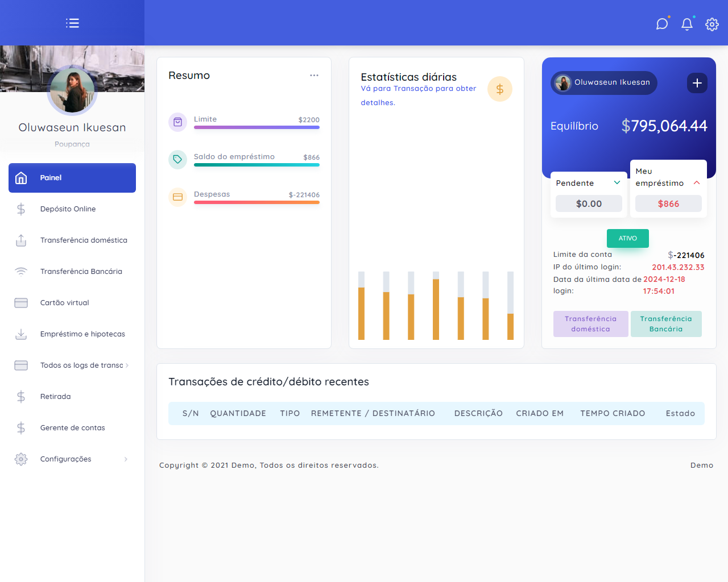Click the Transferência Bancária button on card
The height and width of the screenshot is (582, 728).
point(666,324)
